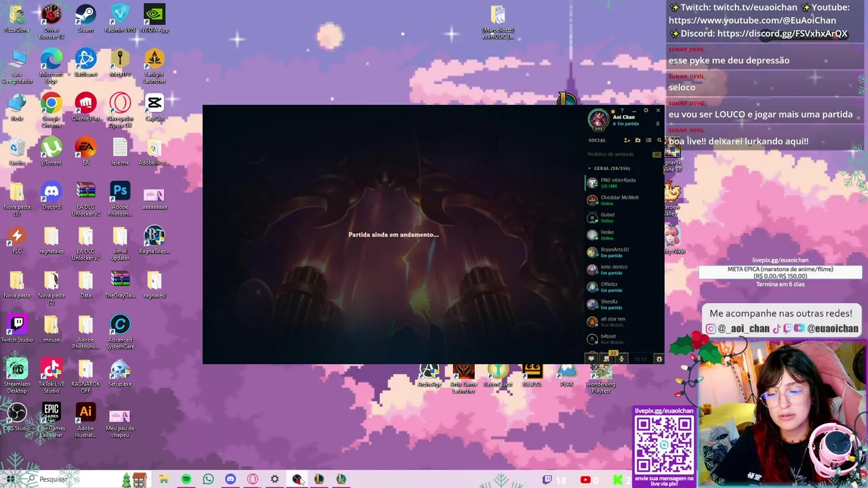
Task: Open Twitch Studio desktop shortcut
Action: click(x=17, y=328)
